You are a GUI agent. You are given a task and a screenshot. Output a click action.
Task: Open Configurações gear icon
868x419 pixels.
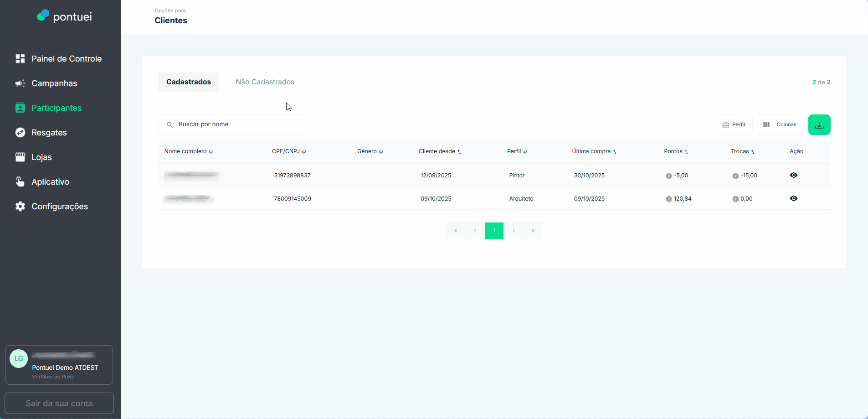[x=20, y=207]
